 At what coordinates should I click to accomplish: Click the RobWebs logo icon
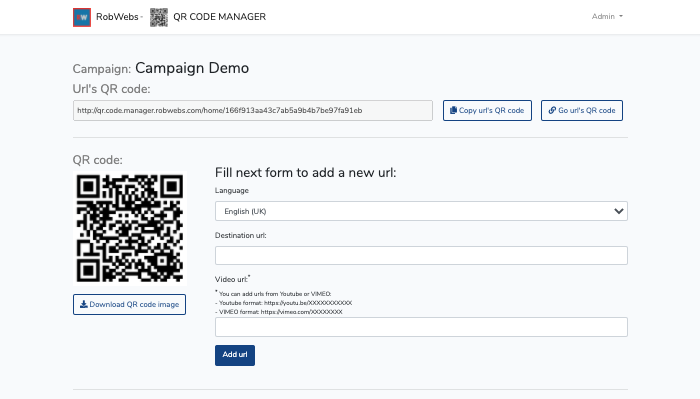pyautogui.click(x=82, y=17)
